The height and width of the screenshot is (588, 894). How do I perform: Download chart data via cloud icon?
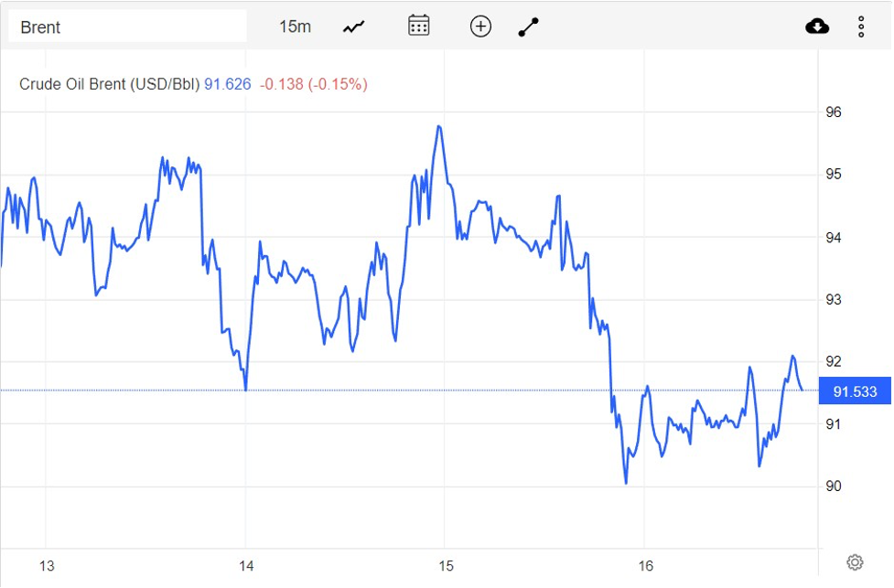coord(817,27)
